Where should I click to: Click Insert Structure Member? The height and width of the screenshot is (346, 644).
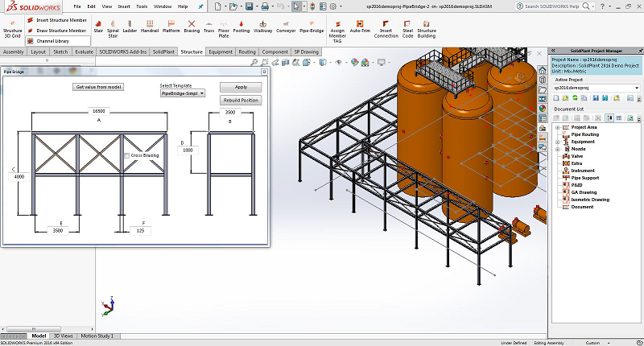(x=57, y=20)
